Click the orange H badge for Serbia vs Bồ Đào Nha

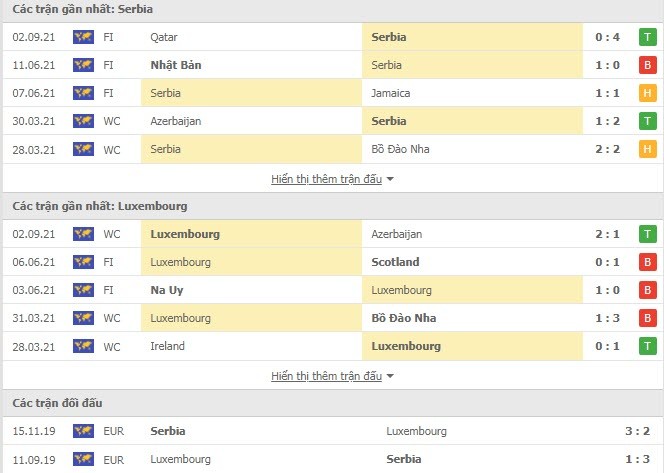[x=647, y=149]
